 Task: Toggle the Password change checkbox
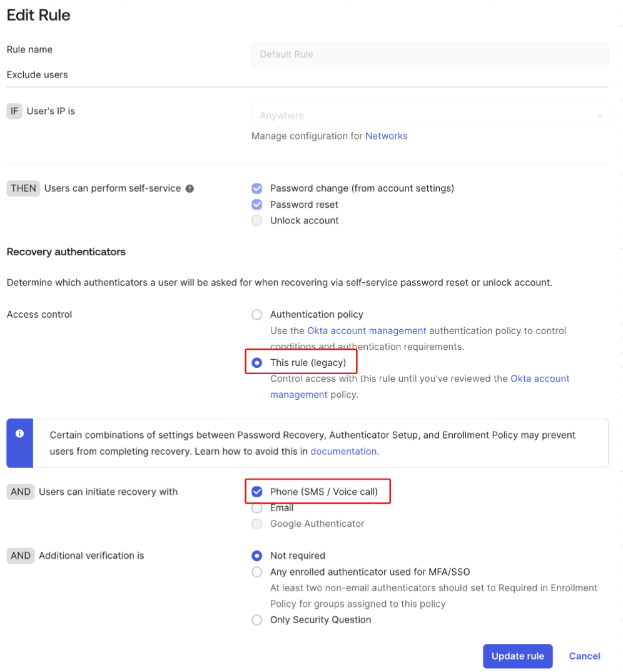[256, 188]
